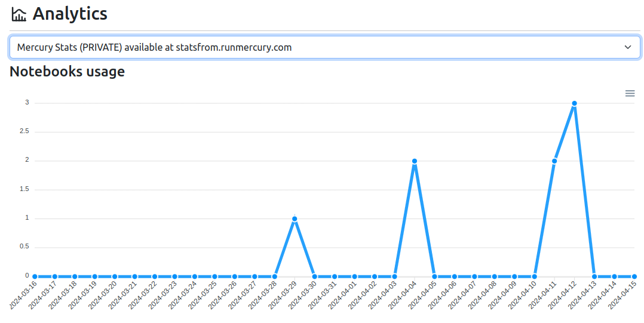Screen dimensions: 644x323
Task: Click the data point for 2024-04-10
Action: (x=534, y=276)
